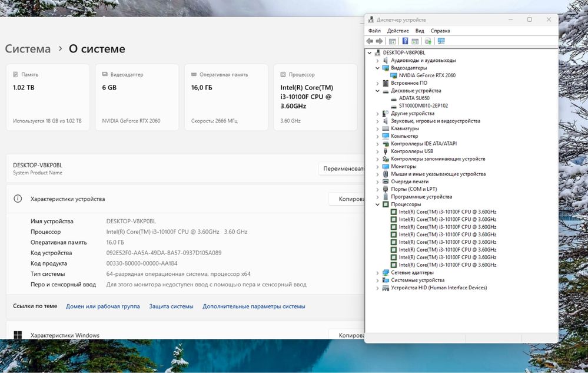The height and width of the screenshot is (373, 588).
Task: Open the Видеоадаптер 6 GB card
Action: 137,97
